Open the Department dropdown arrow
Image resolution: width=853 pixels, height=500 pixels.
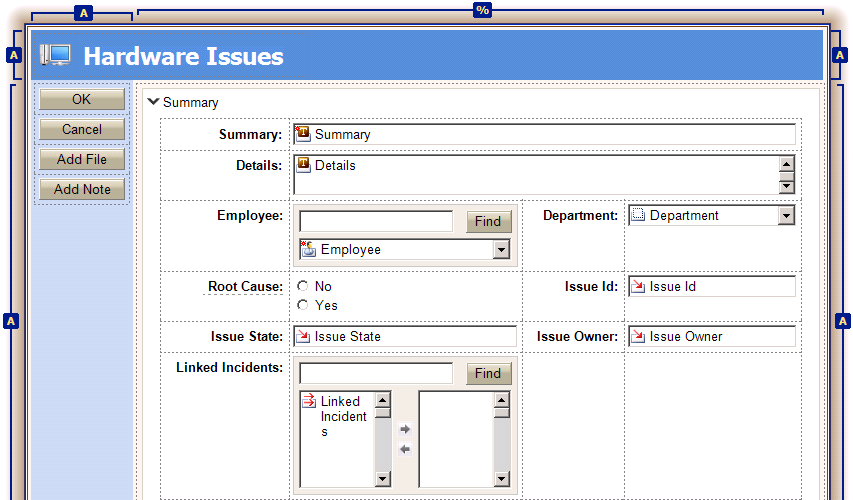pos(786,216)
